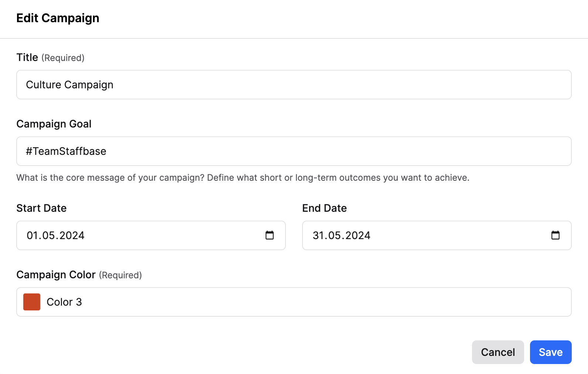Image resolution: width=588 pixels, height=374 pixels.
Task: Open the Start Date calendar picker icon
Action: (x=270, y=235)
